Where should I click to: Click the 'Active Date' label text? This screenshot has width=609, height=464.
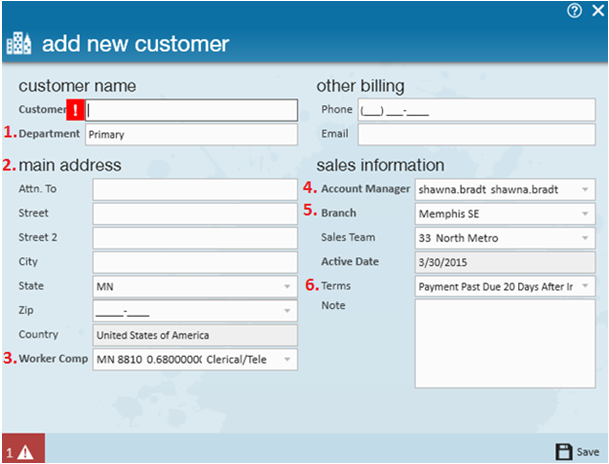point(350,261)
